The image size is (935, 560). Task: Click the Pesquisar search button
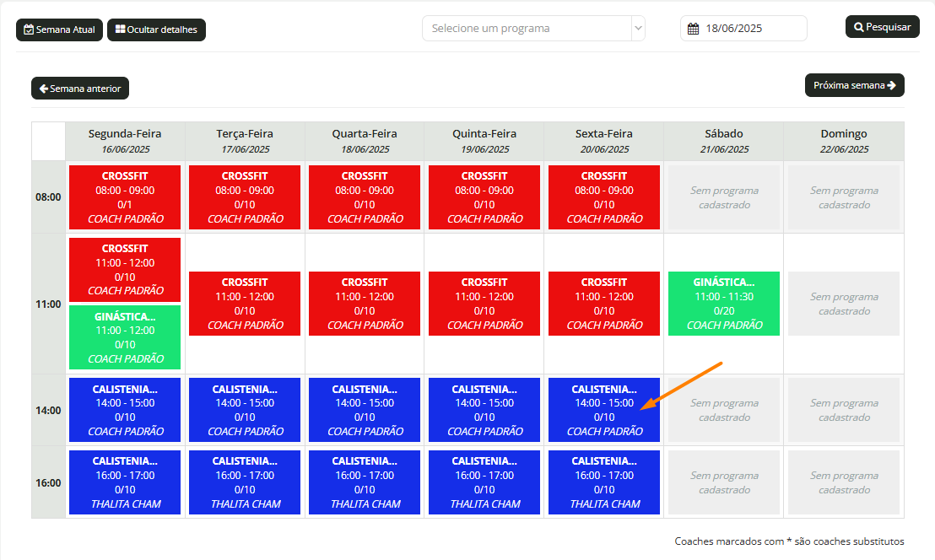pos(882,27)
